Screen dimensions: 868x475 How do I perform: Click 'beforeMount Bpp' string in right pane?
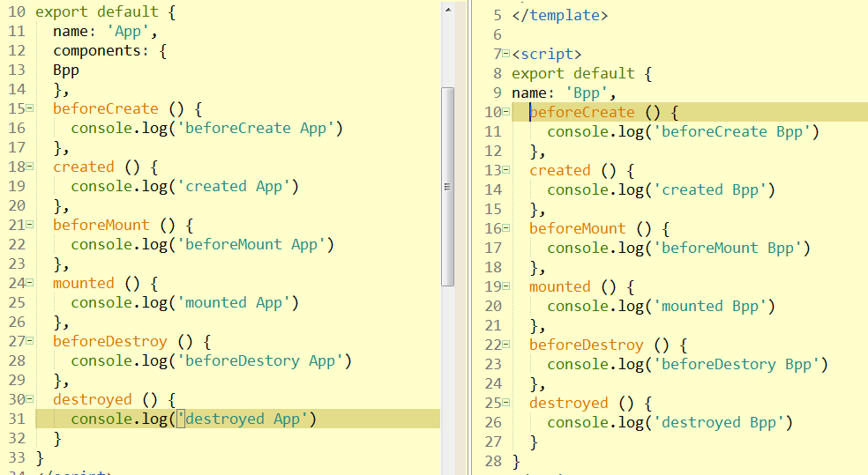728,249
